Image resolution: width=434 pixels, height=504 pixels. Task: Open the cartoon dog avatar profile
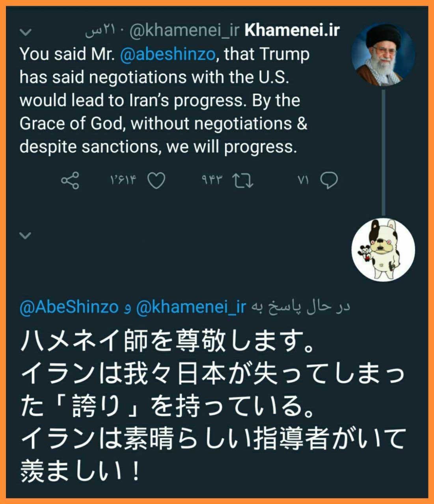pyautogui.click(x=383, y=250)
